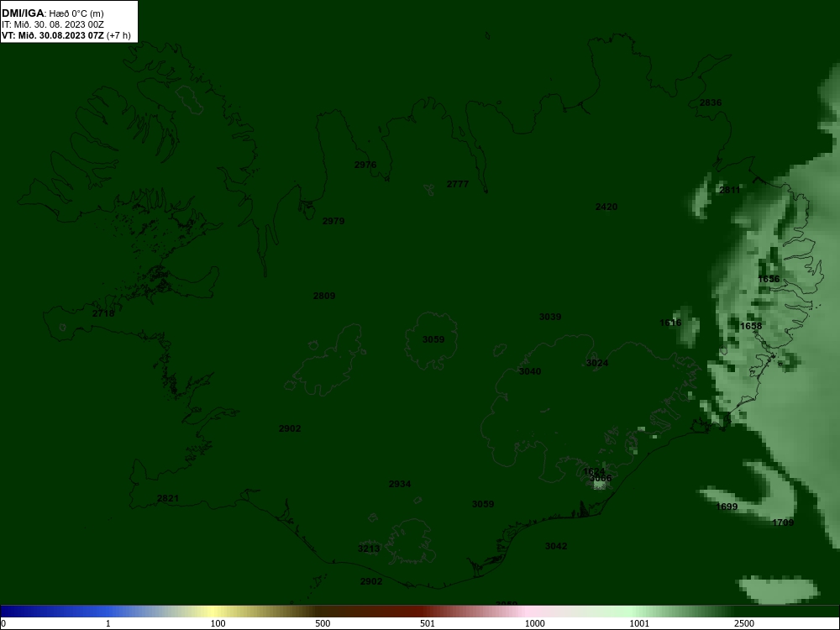This screenshot has width=840, height=630.
Task: Select the 3066 label below 1624
Action: click(x=601, y=479)
